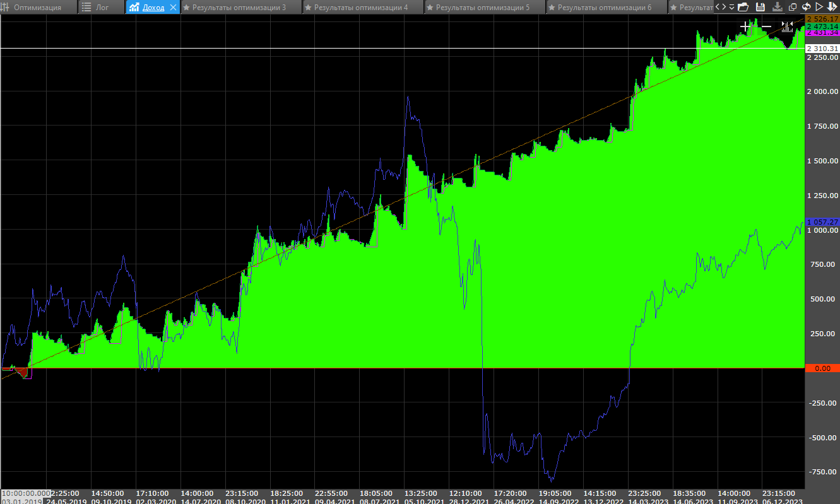The image size is (840, 504).
Task: Click the Доход tab chart icon
Action: 134,8
